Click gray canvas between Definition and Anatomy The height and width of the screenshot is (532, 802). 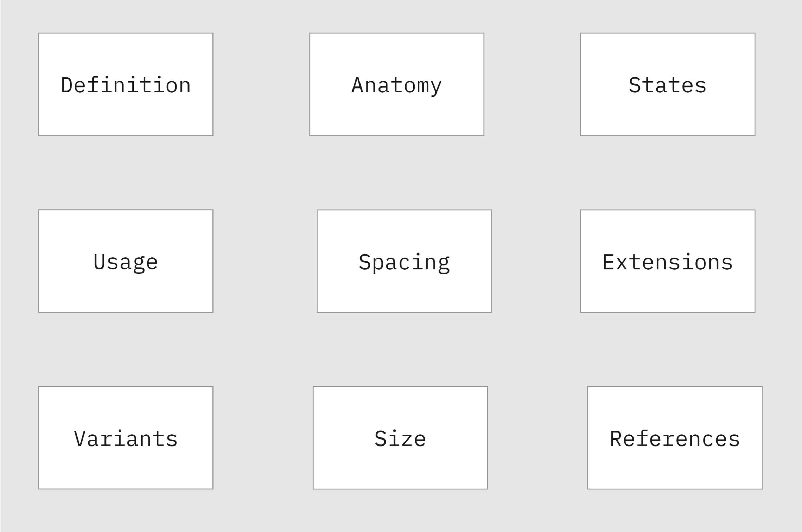tap(261, 84)
